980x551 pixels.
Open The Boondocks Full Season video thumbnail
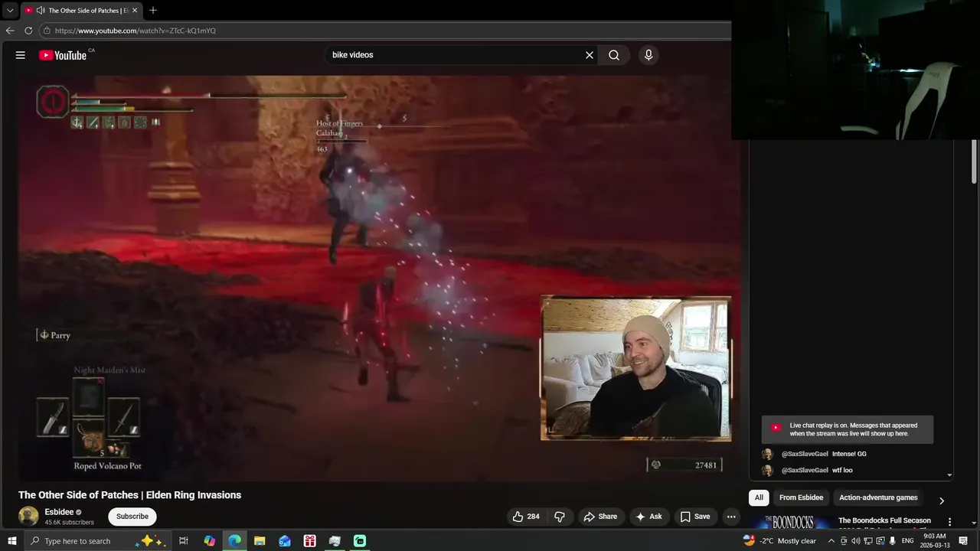click(792, 522)
